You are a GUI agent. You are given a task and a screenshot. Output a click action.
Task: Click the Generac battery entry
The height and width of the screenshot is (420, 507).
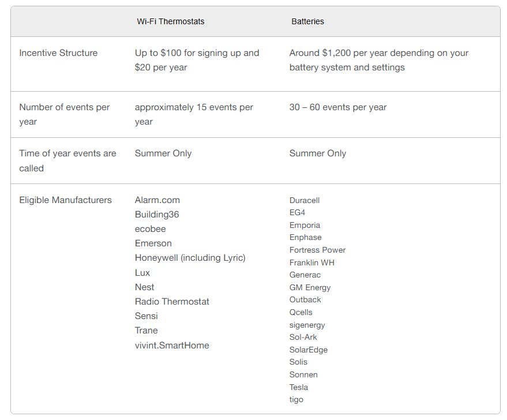(305, 275)
